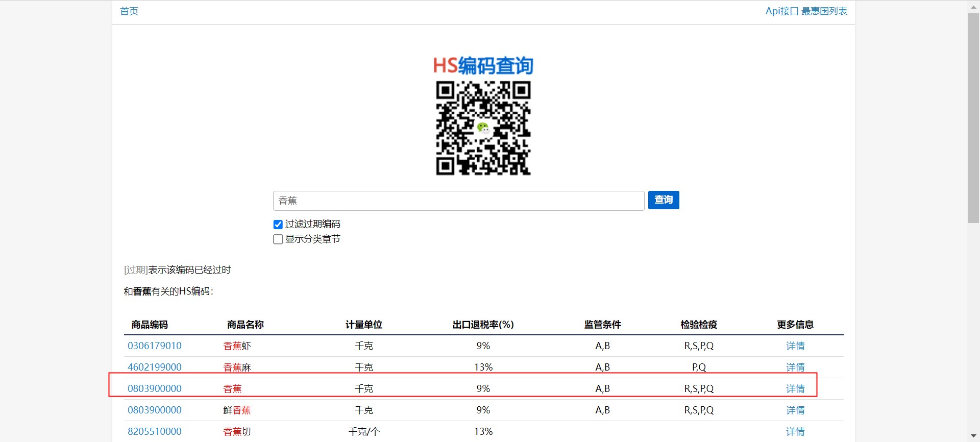The width and height of the screenshot is (980, 442).
Task: Focus the search field containing 香蕉
Action: pos(458,201)
